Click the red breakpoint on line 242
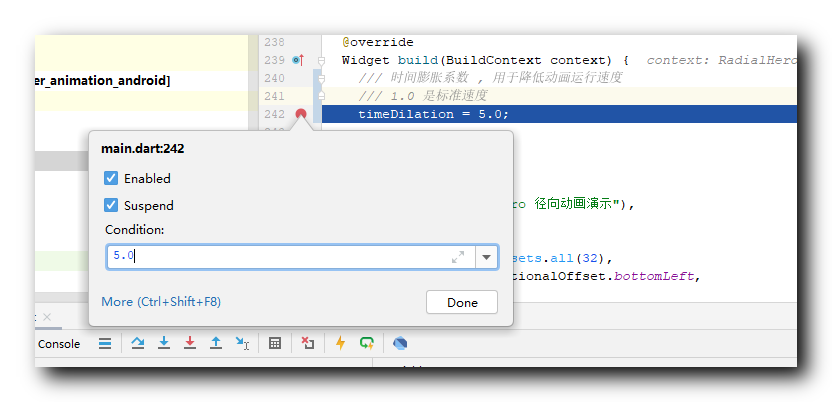 pos(301,113)
